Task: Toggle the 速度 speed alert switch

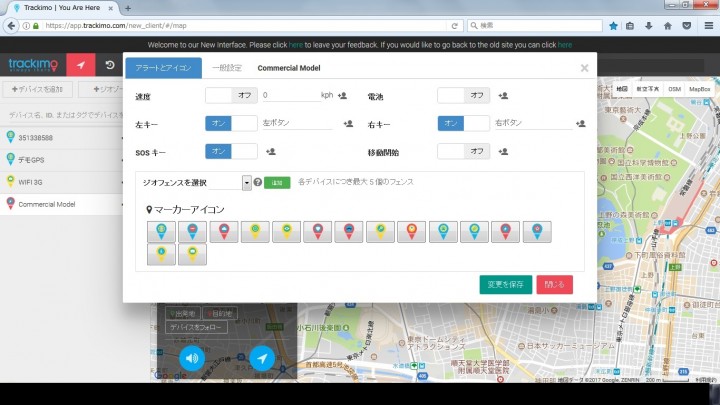Action: [231, 96]
